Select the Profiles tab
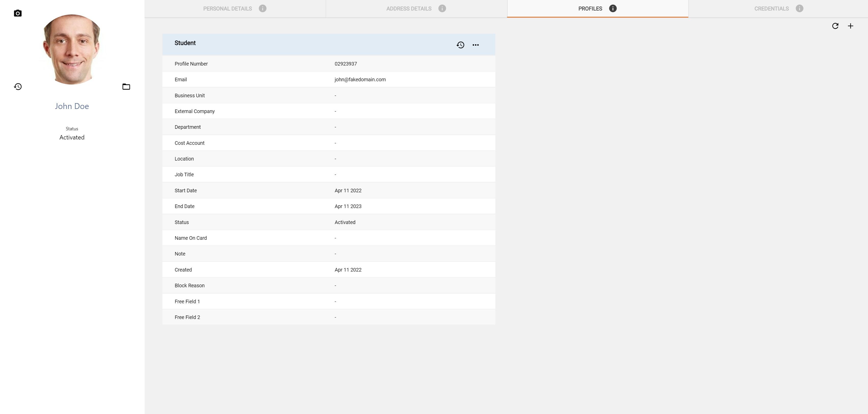868x414 pixels. point(597,9)
